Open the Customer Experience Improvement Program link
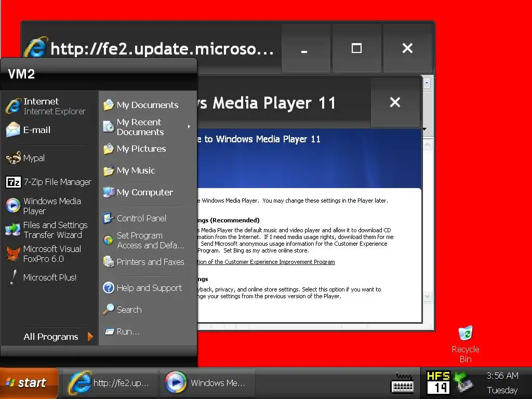 266,262
